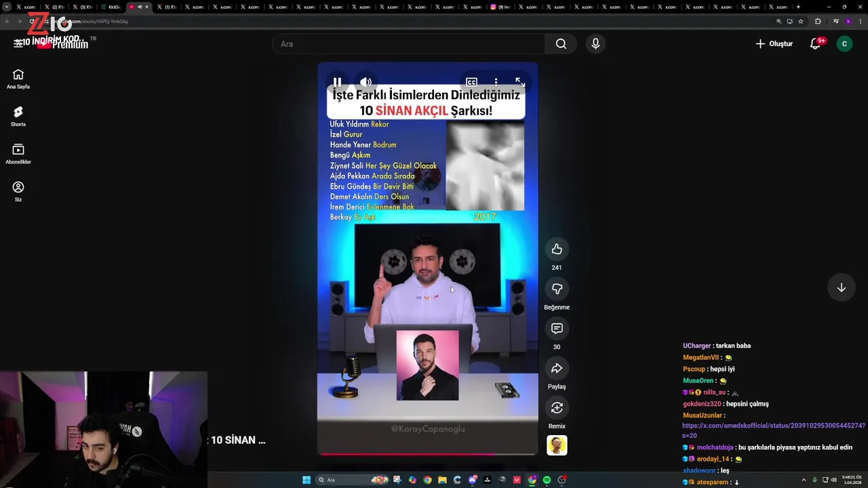Click chat username UCharger
868x488 pixels.
pos(696,346)
